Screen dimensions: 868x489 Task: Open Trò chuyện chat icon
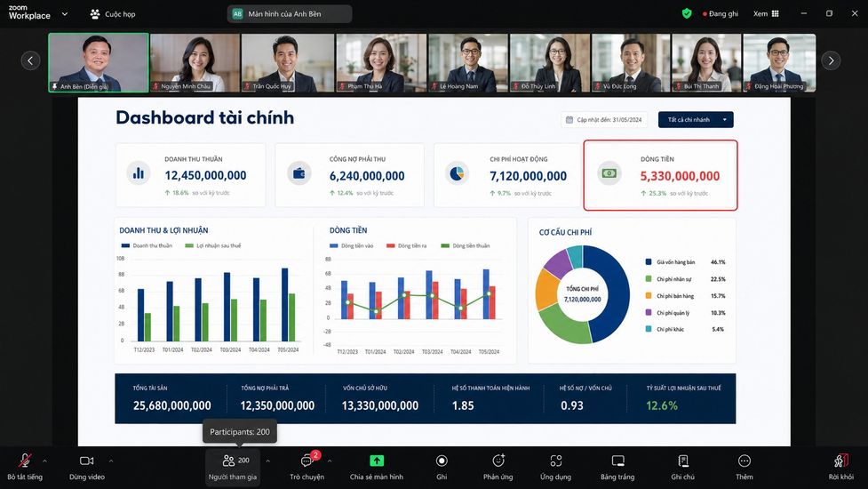[307, 461]
